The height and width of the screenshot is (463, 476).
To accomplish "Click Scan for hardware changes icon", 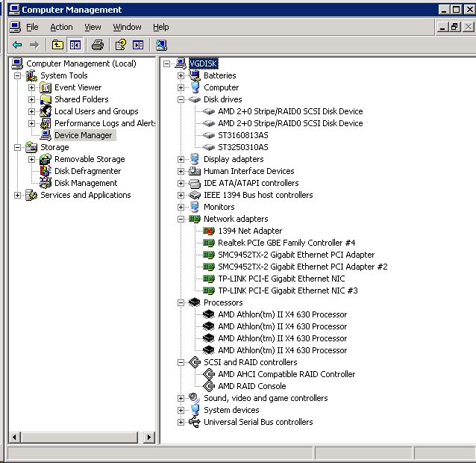I will [x=161, y=46].
